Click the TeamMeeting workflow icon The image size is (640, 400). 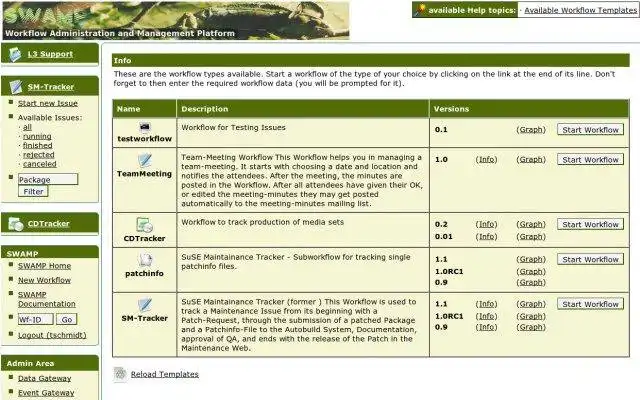pos(144,160)
